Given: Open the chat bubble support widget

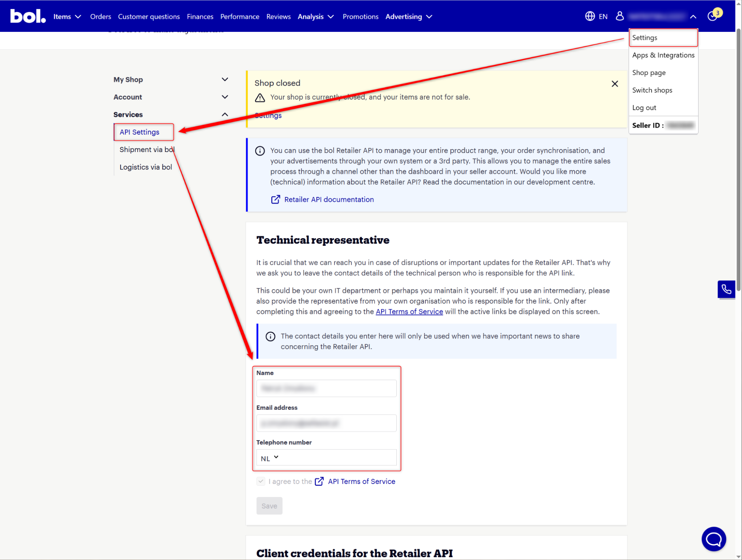Looking at the screenshot, I should pos(713,539).
